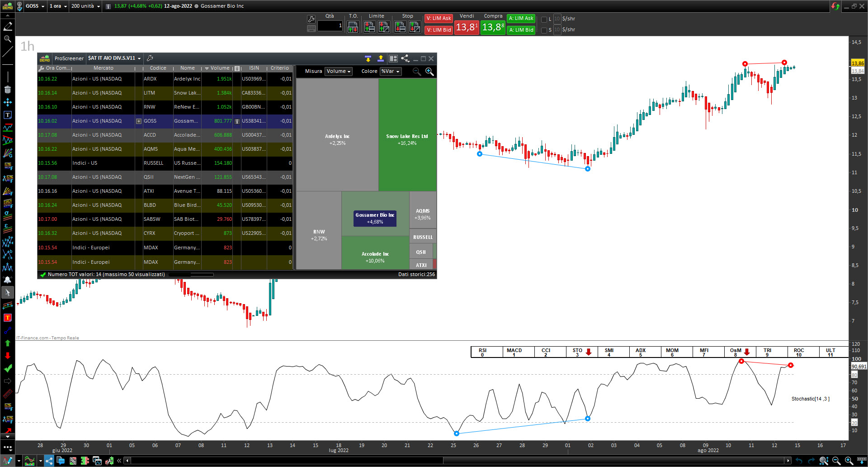This screenshot has height=467, width=868.
Task: Click the ProScreener share icon
Action: click(x=405, y=58)
